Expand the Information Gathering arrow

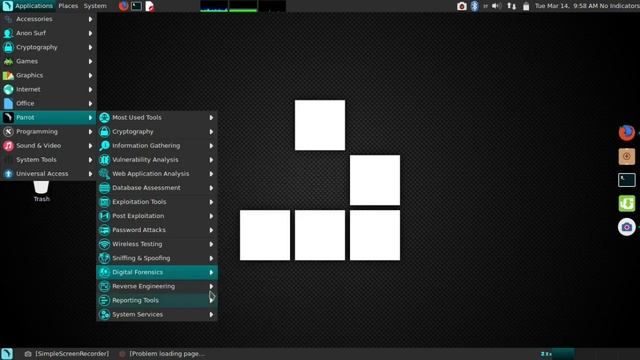[211, 146]
